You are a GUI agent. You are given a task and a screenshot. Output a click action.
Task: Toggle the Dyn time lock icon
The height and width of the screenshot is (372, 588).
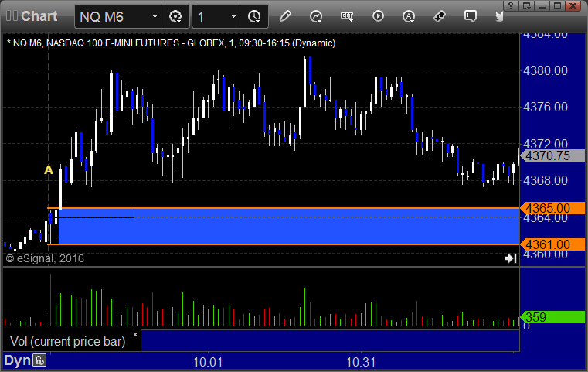pyautogui.click(x=39, y=360)
